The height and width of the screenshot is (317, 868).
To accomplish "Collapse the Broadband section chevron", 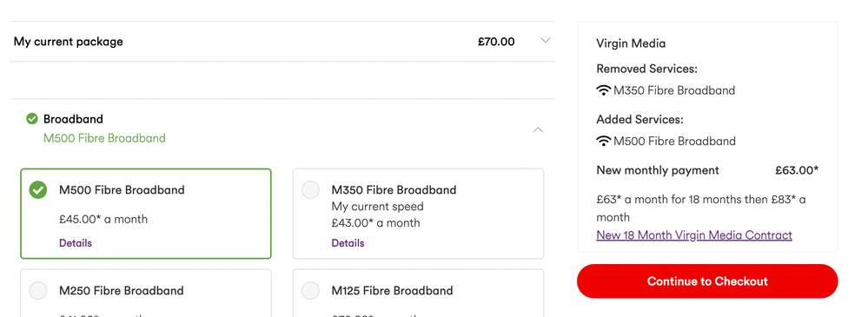I will (x=538, y=130).
